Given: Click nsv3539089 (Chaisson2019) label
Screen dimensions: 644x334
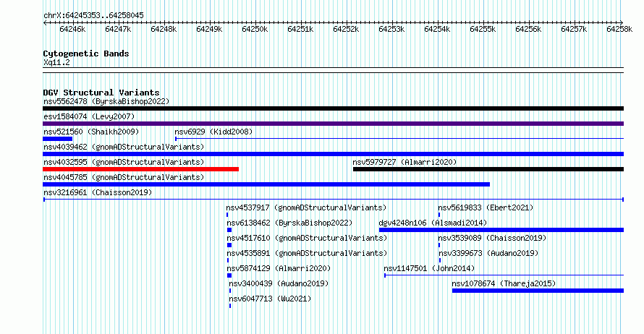Looking at the screenshot, I should click(493, 238).
